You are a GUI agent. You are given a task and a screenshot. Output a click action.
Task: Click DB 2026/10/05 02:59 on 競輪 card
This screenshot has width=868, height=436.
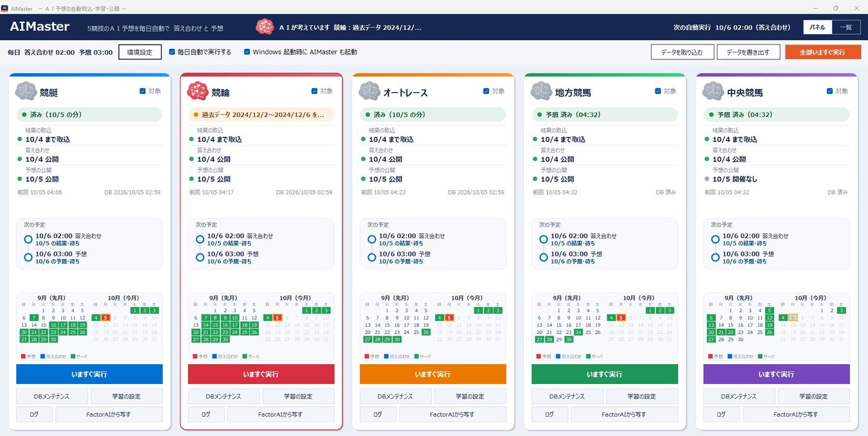coord(304,193)
